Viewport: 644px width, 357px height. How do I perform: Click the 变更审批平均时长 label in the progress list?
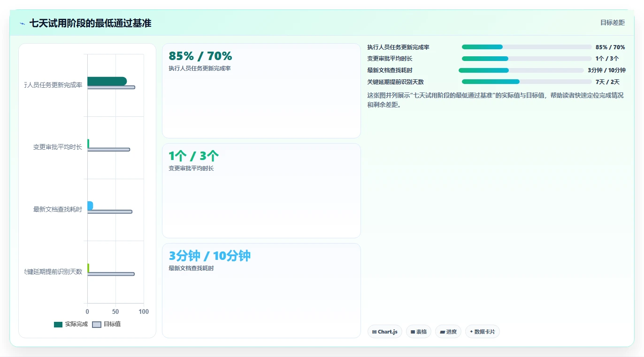(x=390, y=59)
